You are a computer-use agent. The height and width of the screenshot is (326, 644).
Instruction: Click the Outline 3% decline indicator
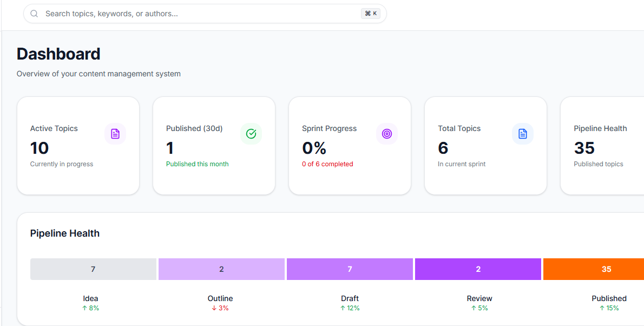220,308
